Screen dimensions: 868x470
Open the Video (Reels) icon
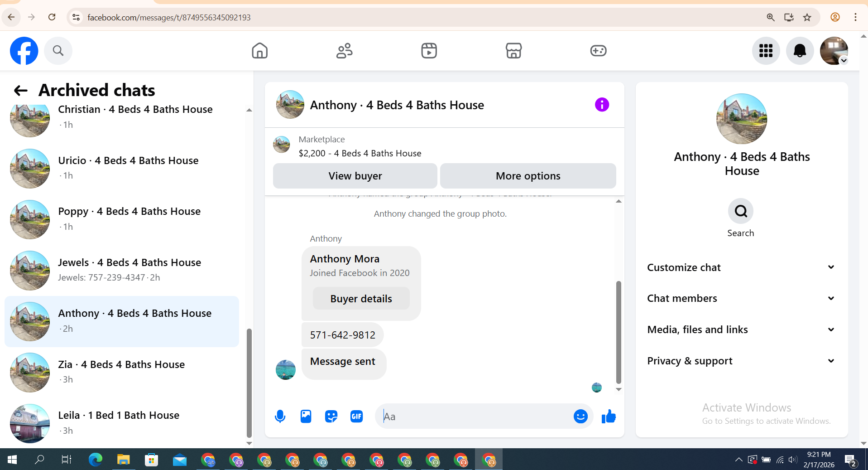tap(429, 51)
